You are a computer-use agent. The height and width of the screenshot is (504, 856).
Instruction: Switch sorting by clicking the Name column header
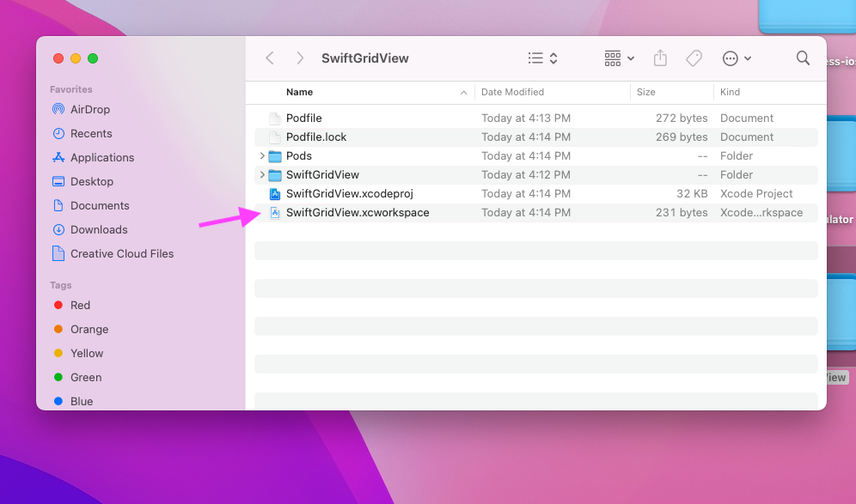coord(300,92)
